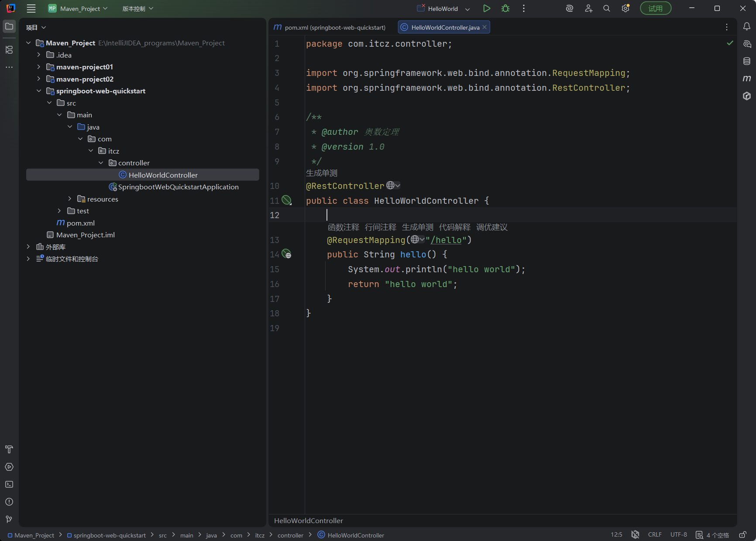Close the HelloWorldController.java tab
This screenshot has height=541, width=756.
[x=485, y=27]
